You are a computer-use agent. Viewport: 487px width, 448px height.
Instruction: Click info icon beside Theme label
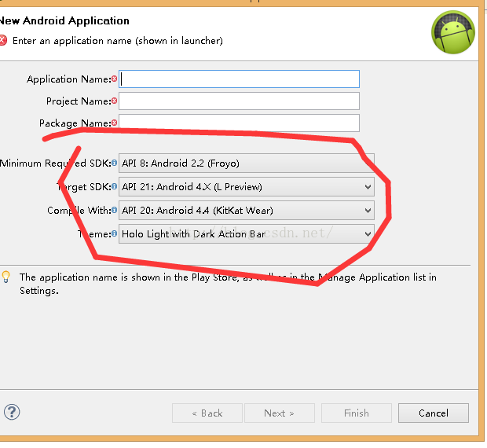click(x=115, y=234)
